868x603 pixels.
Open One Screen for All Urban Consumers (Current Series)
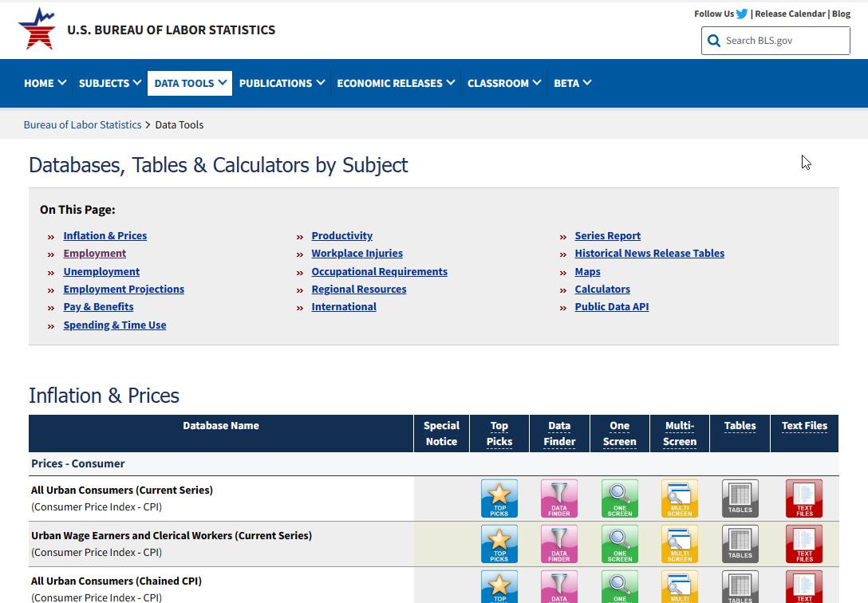(619, 499)
